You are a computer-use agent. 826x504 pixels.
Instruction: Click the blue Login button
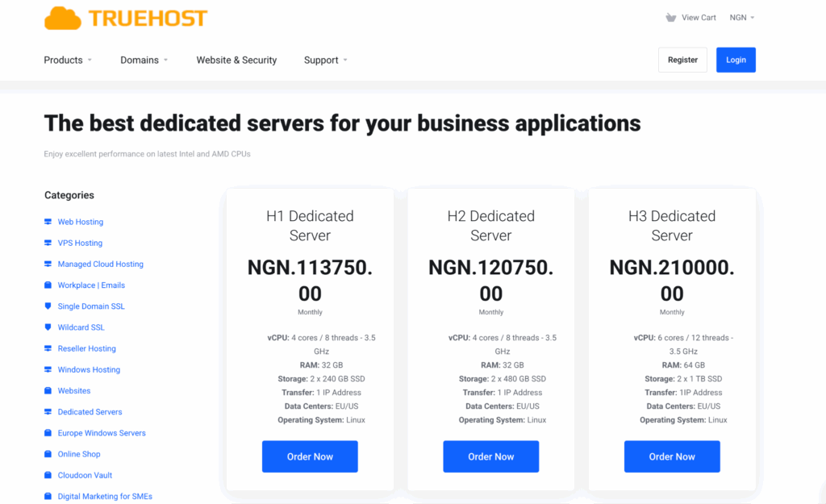pos(736,60)
